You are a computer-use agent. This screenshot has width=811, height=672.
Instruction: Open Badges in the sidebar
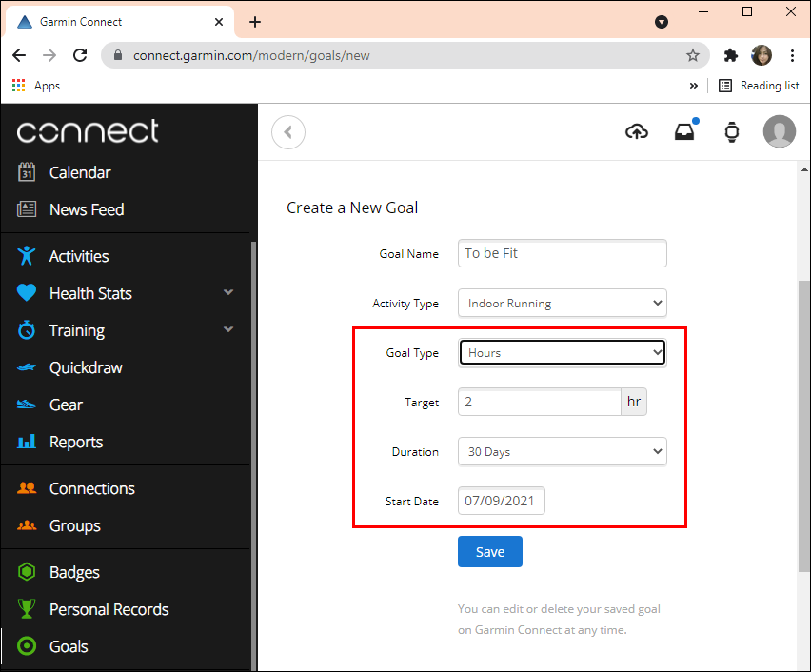coord(74,572)
